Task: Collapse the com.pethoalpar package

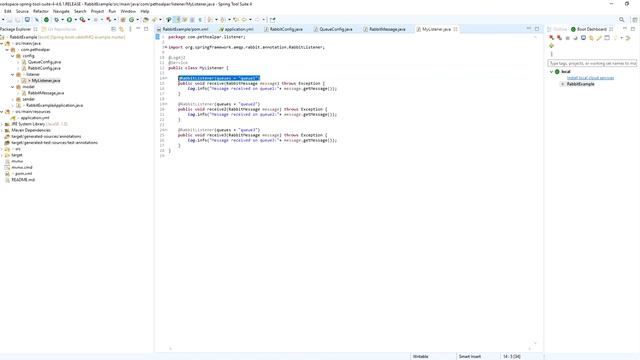Action: (7, 49)
